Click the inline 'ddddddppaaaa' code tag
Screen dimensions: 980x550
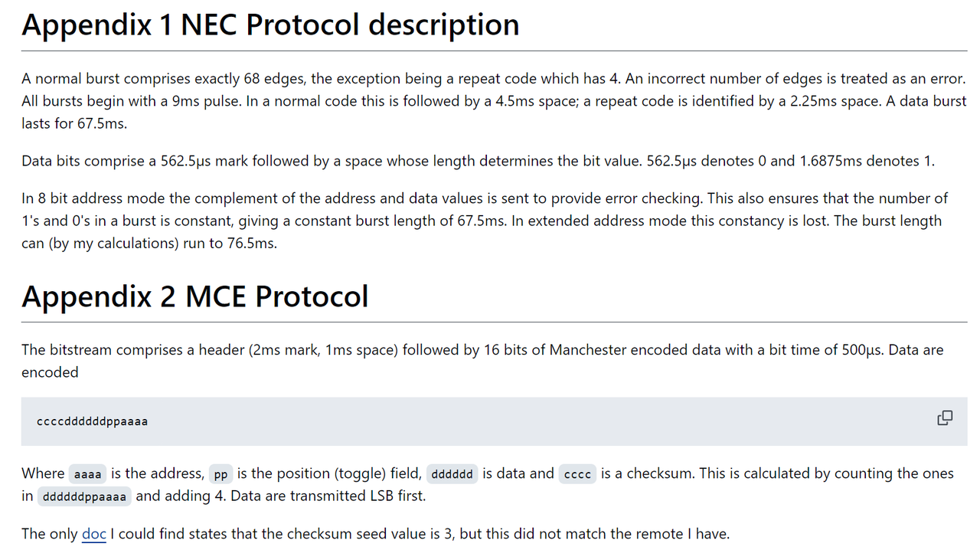point(84,496)
